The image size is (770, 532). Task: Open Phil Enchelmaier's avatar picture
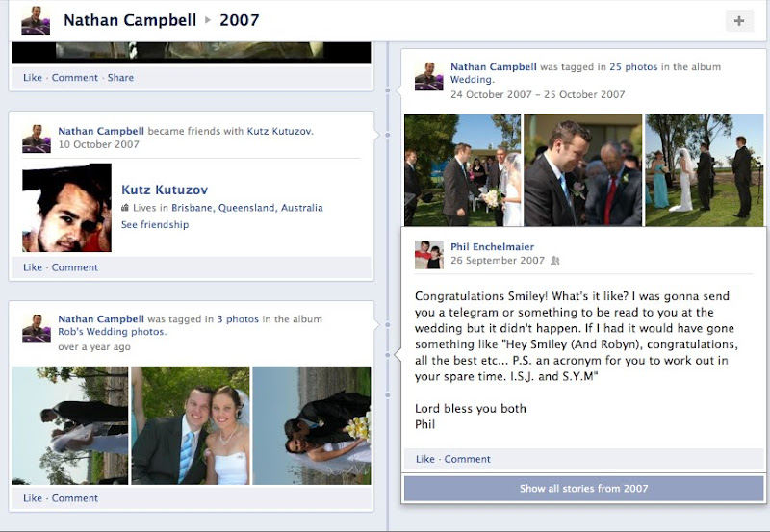coord(429,255)
